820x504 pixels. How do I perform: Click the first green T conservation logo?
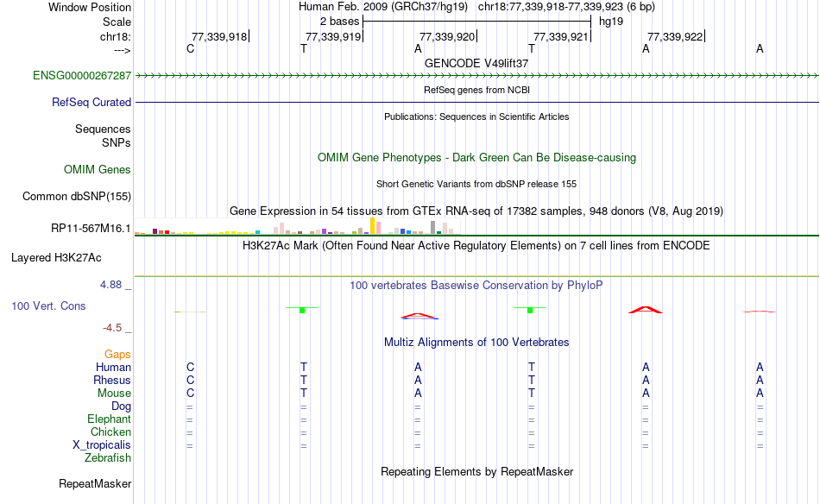click(x=302, y=310)
